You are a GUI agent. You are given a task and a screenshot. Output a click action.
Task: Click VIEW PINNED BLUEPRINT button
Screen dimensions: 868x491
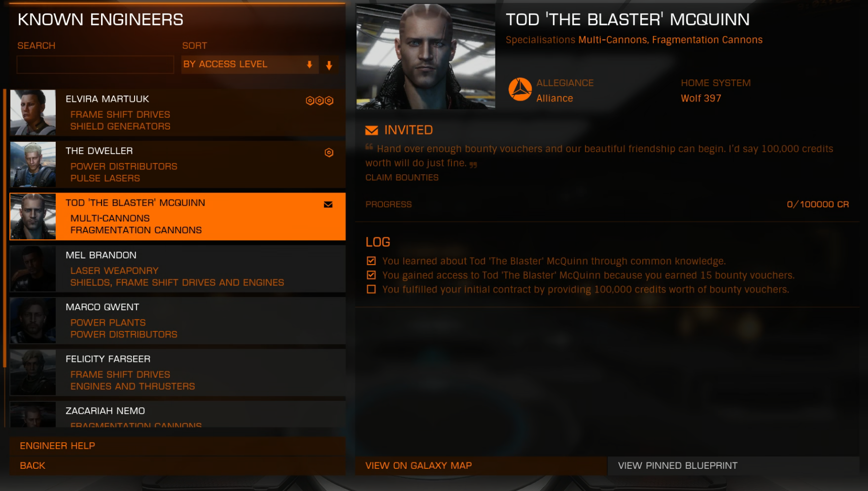[733, 465]
